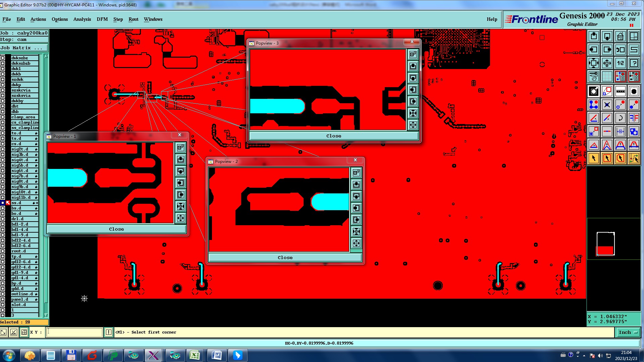This screenshot has height=362, width=644.
Task: Click Close button in Popview - 1
Action: pos(116,229)
